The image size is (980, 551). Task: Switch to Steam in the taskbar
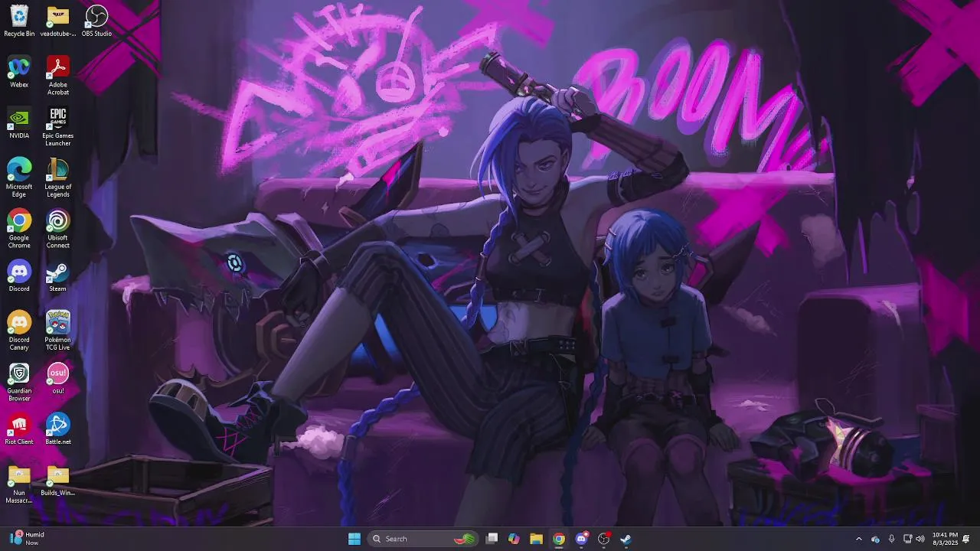(x=626, y=539)
